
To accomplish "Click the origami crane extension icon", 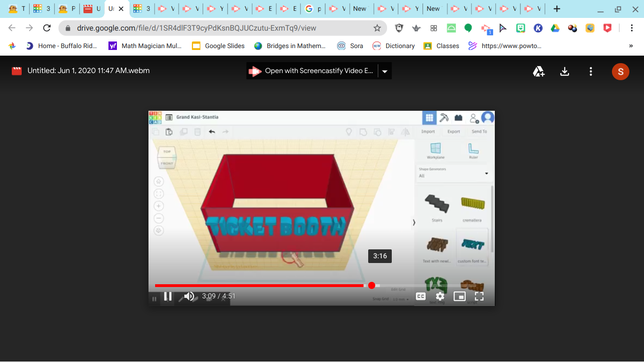I will (416, 28).
